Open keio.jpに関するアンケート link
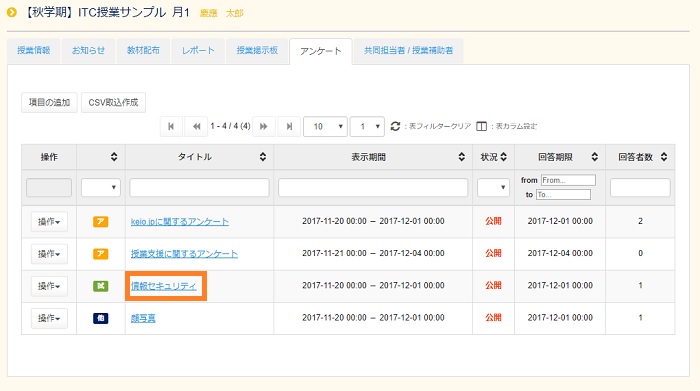The height and width of the screenshot is (391, 700). pyautogui.click(x=179, y=221)
